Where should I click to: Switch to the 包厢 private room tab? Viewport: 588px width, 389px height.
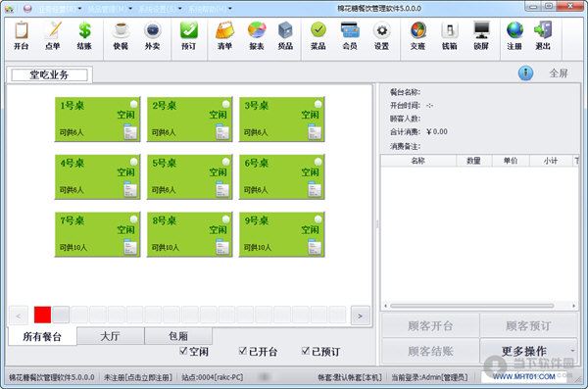[178, 336]
